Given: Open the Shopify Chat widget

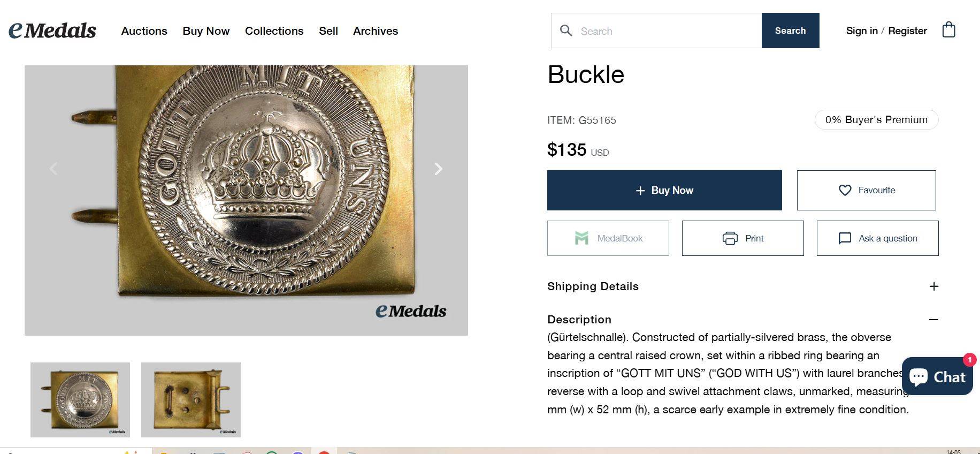Looking at the screenshot, I should [937, 376].
